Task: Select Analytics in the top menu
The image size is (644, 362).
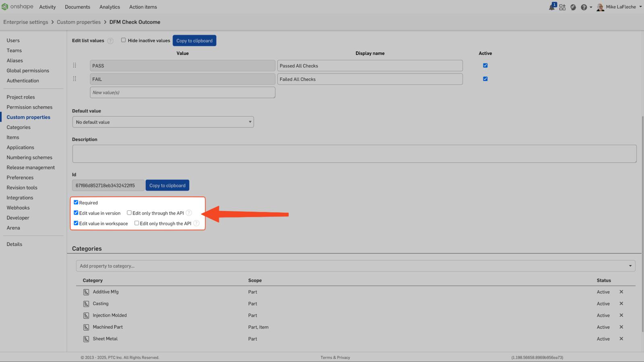Action: 109,6
